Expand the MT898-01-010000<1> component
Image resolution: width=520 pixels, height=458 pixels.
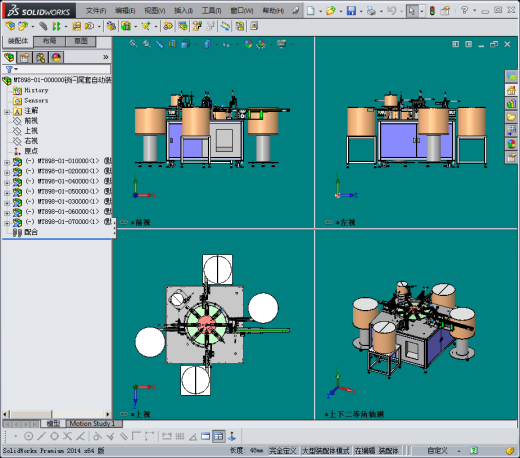[x=7, y=163]
